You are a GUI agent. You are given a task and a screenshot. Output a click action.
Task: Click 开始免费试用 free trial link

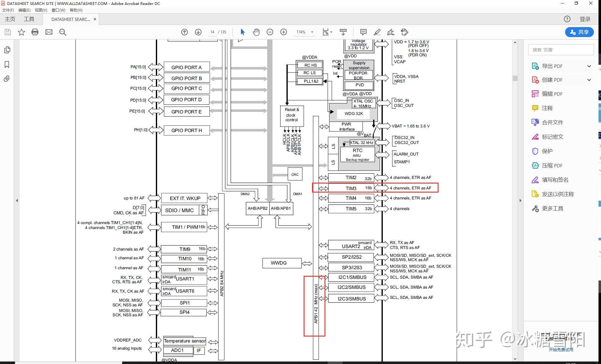pos(561,350)
